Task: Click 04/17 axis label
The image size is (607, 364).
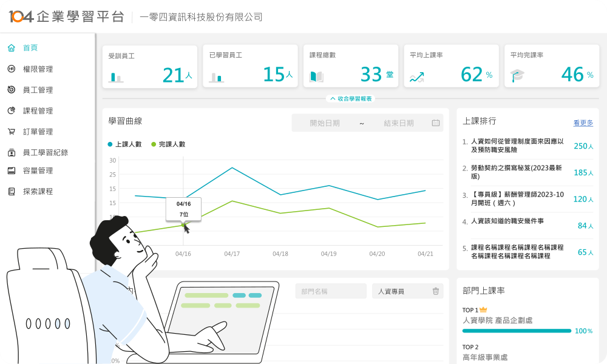Action: tap(232, 254)
